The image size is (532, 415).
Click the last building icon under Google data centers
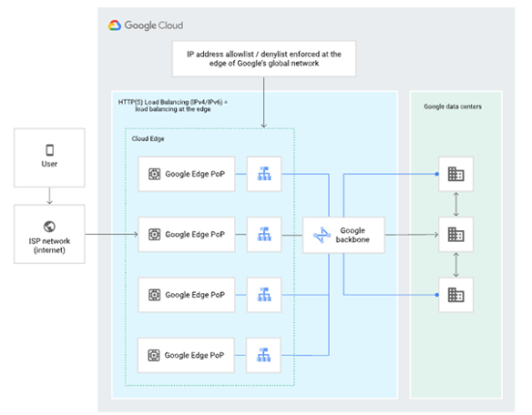456,295
